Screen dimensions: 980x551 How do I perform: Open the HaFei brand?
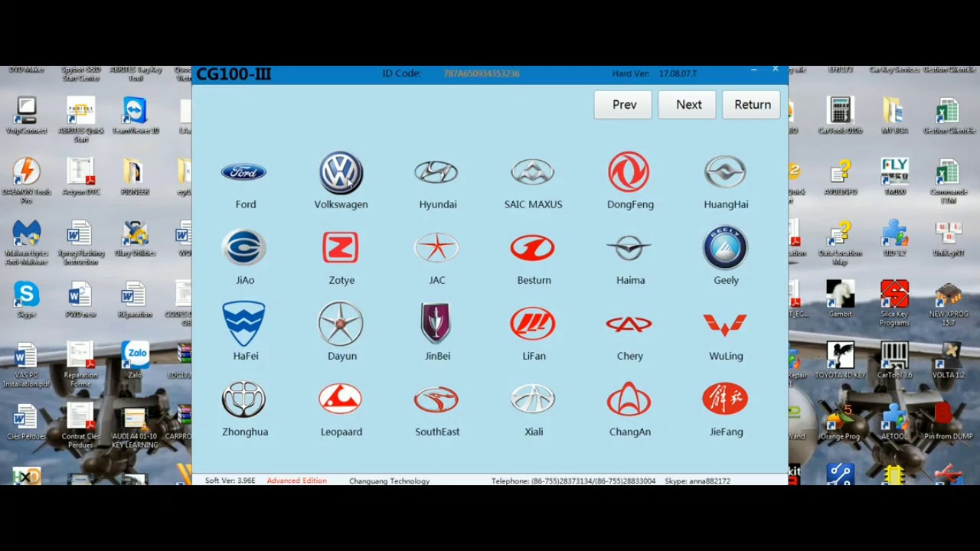coord(244,323)
